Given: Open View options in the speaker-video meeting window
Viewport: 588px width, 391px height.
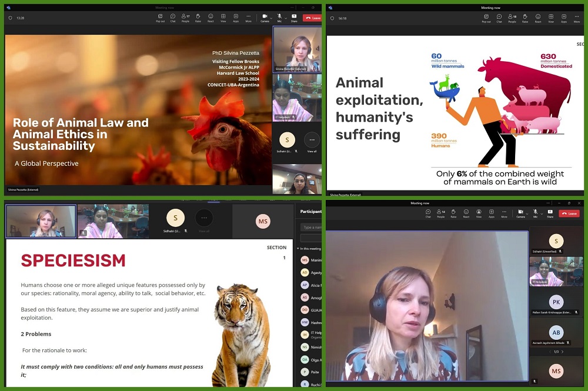Looking at the screenshot, I should point(479,213).
